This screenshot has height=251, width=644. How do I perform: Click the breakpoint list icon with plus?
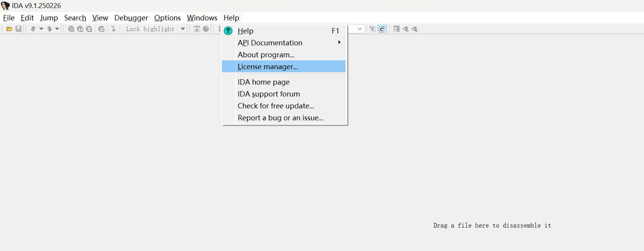point(405,29)
